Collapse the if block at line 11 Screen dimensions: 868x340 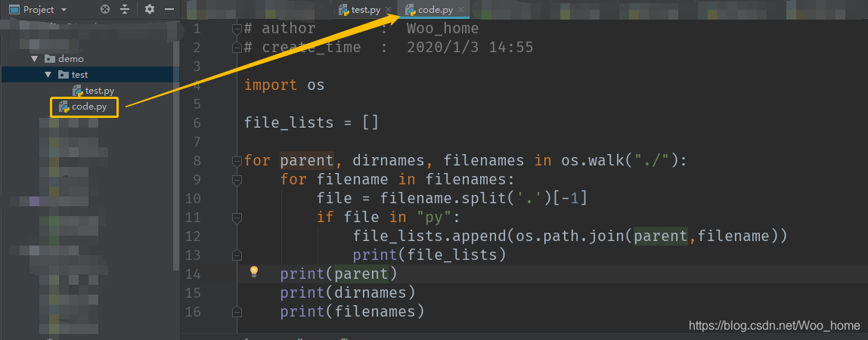[x=237, y=218]
